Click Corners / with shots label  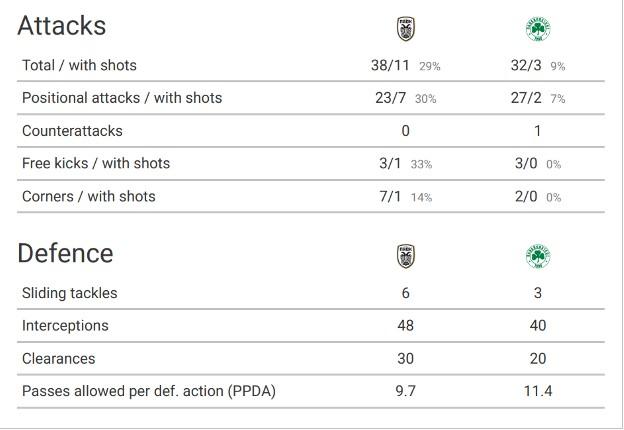click(x=89, y=196)
